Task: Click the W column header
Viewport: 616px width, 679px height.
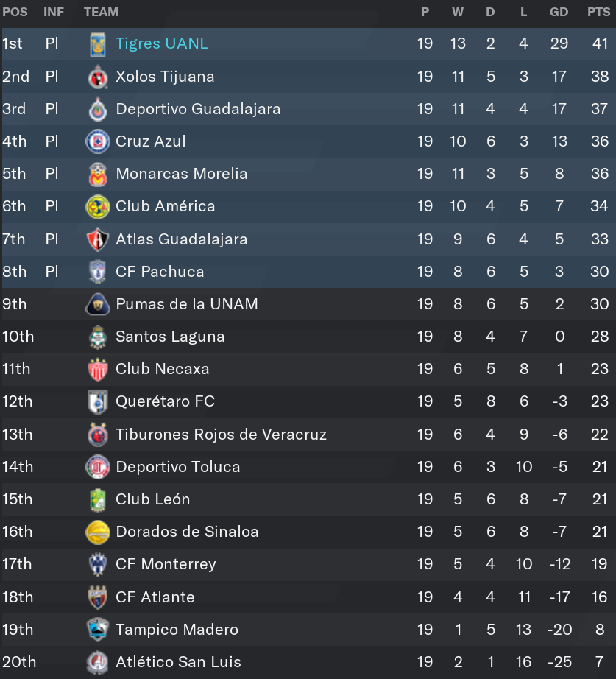Action: click(x=458, y=12)
